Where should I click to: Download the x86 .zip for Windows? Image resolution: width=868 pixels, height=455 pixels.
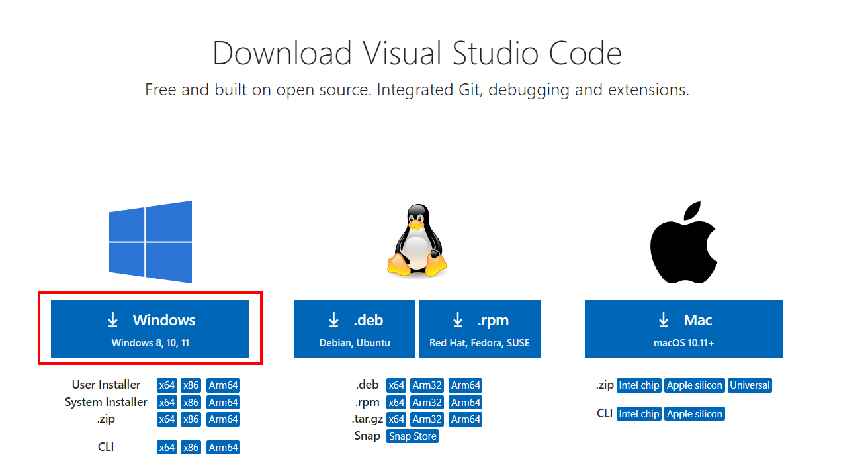(191, 419)
